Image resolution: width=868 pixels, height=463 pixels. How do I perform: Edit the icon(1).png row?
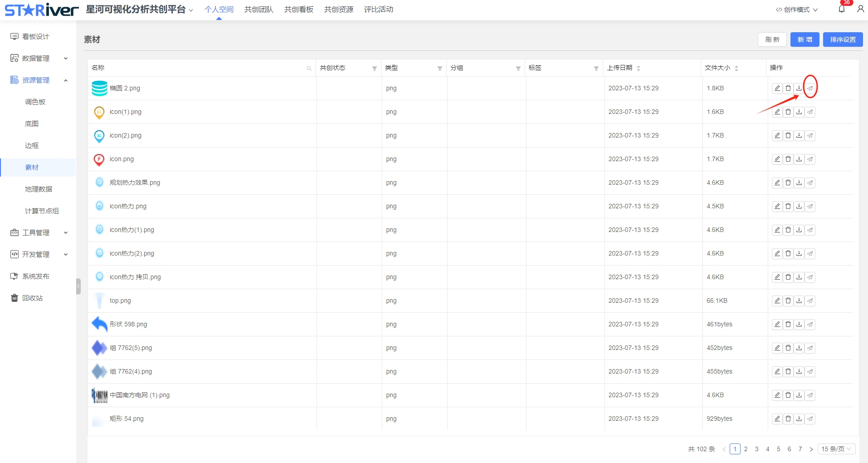pyautogui.click(x=777, y=112)
